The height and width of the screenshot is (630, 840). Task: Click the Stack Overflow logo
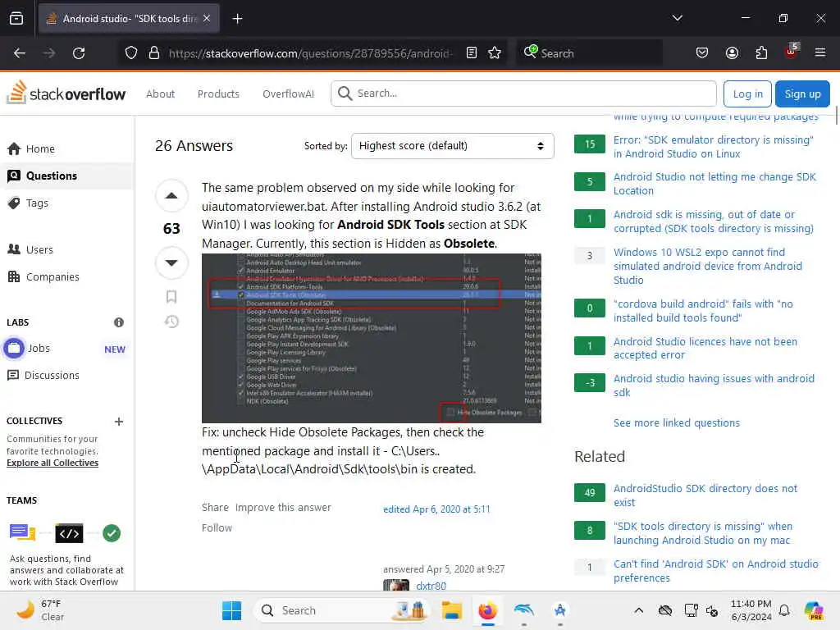(66, 94)
